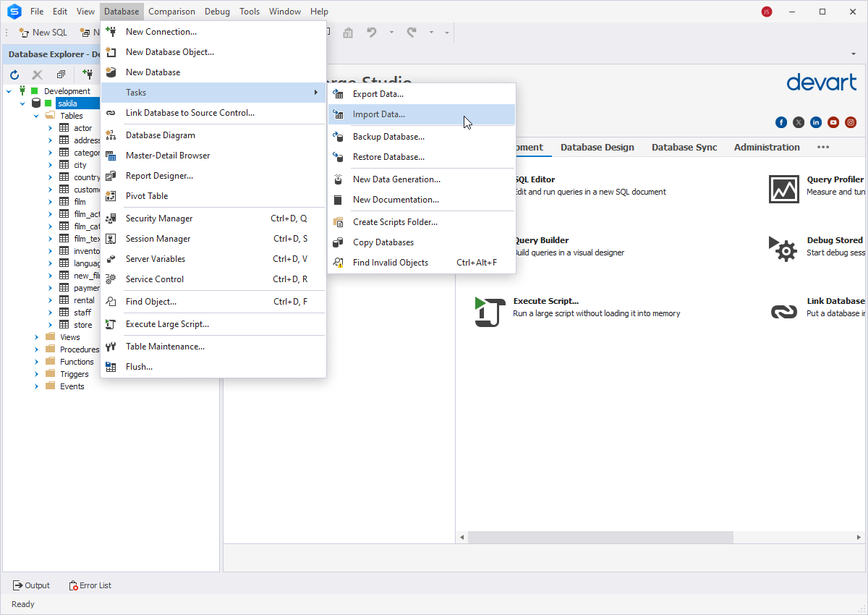Open the Comparison menu

[x=171, y=11]
